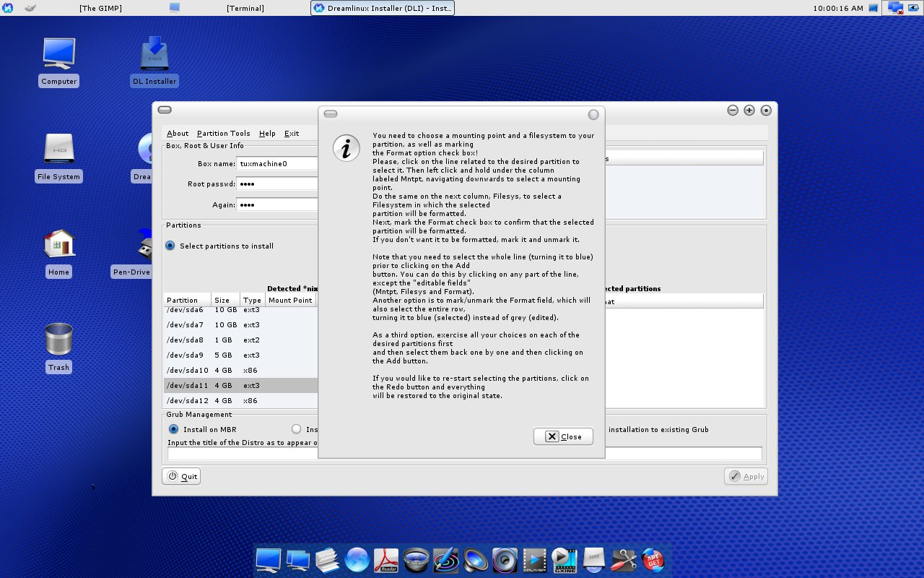Screen dimensions: 924x578
Task: Launch MPlayer from the dock
Action: 535,560
